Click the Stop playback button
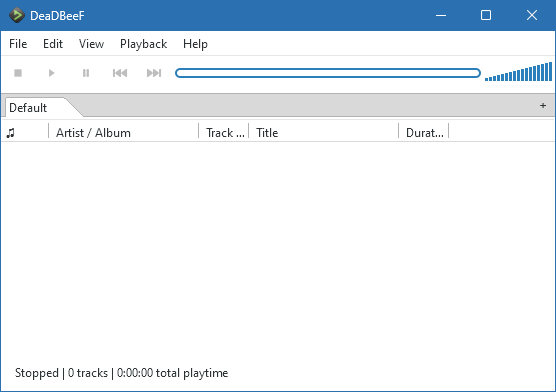Screen dimensions: 556x392 (x=18, y=73)
